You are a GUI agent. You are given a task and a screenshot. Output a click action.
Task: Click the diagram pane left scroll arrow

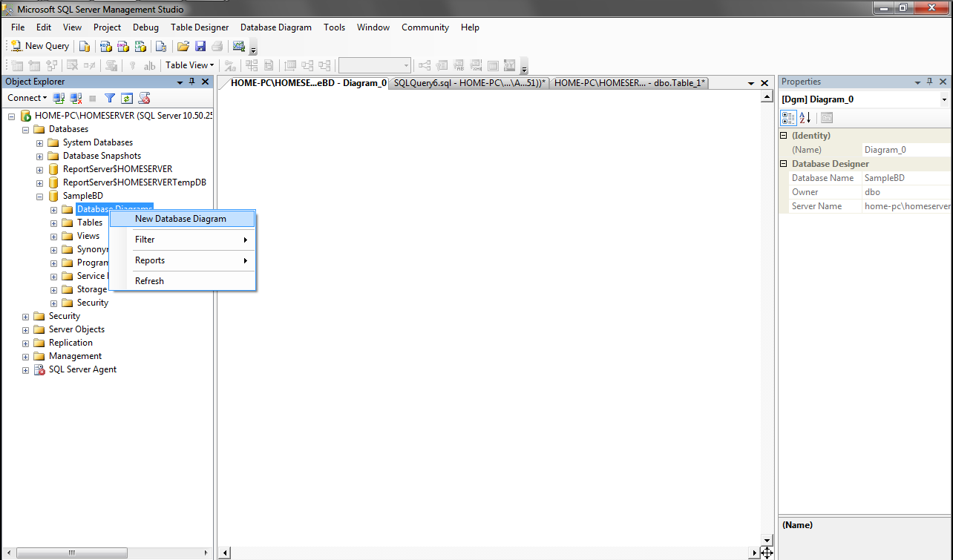tap(226, 553)
